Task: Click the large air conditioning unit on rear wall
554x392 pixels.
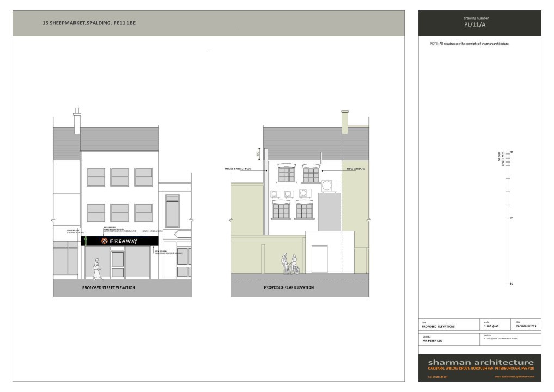Action: (x=329, y=185)
